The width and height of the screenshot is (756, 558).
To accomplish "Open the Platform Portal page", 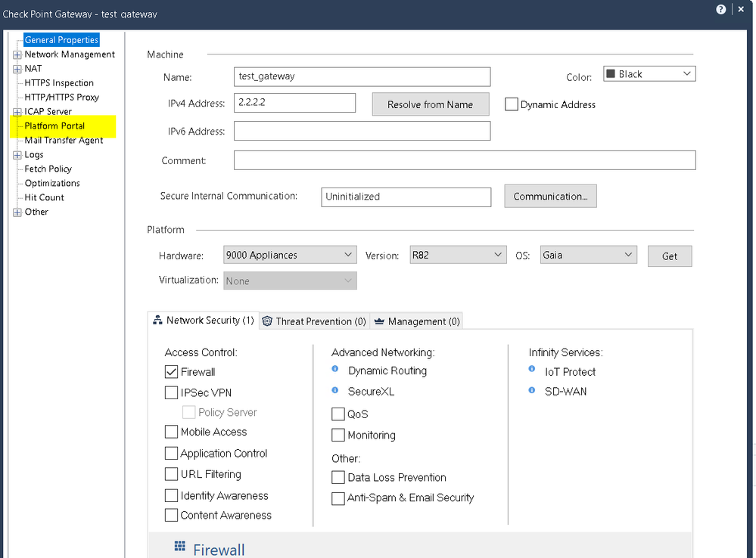I will (x=54, y=126).
